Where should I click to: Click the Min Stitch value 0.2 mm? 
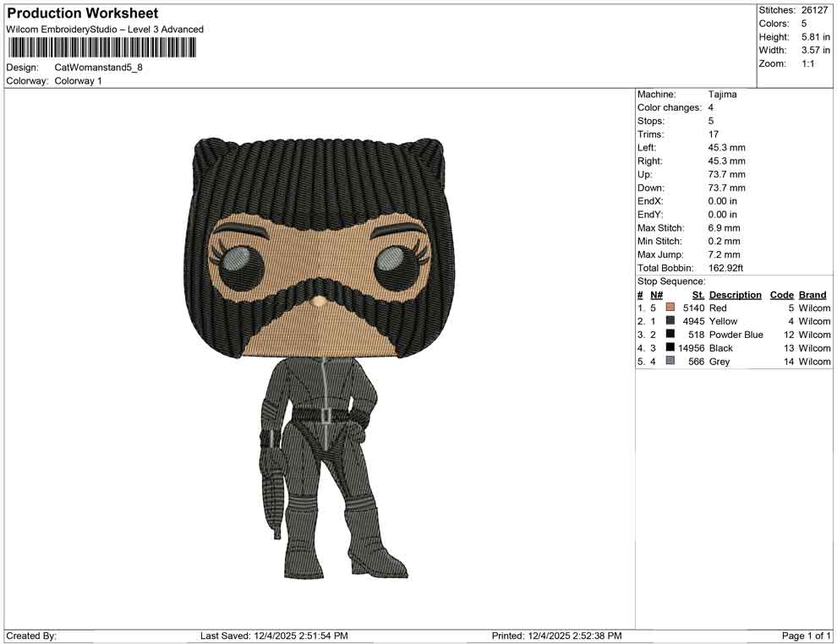point(724,241)
